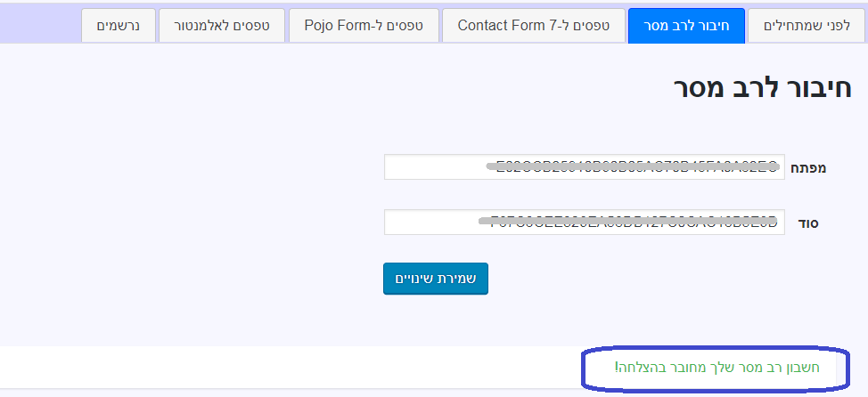Switch to טפסים ל-Contact Form 7 tab
The height and width of the screenshot is (397, 868).
(533, 26)
